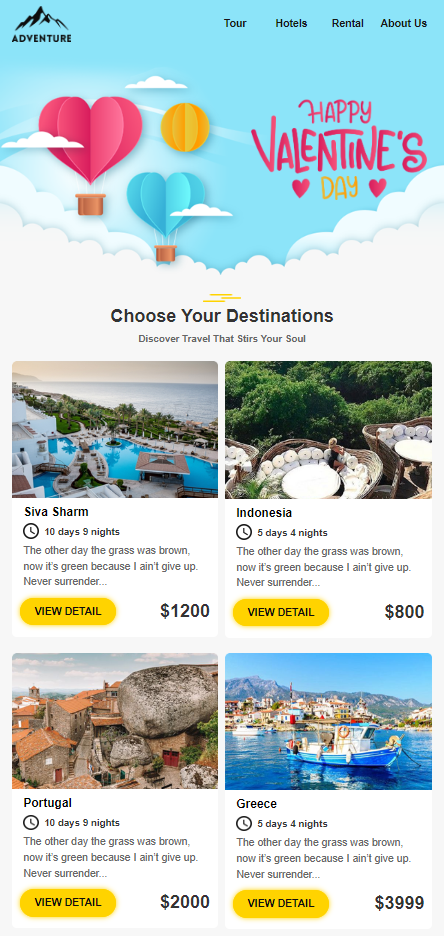This screenshot has height=936, width=444.
Task: Open the Portugal boulder village photo
Action: 115,721
